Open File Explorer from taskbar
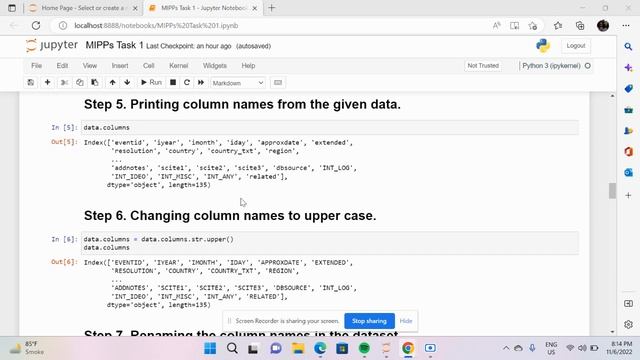The height and width of the screenshot is (360, 640). coord(298,348)
